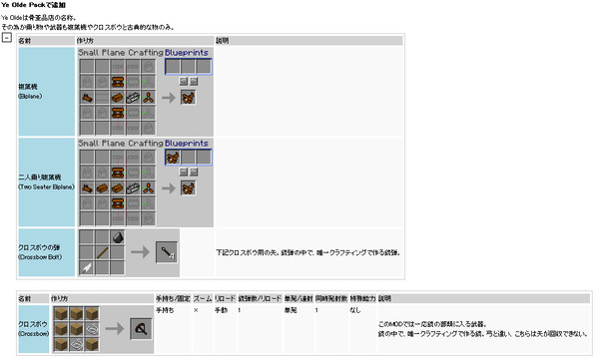Click the Crossbow Bolt description sentence
Viewport: 599px width, 364px height.
coord(307,252)
